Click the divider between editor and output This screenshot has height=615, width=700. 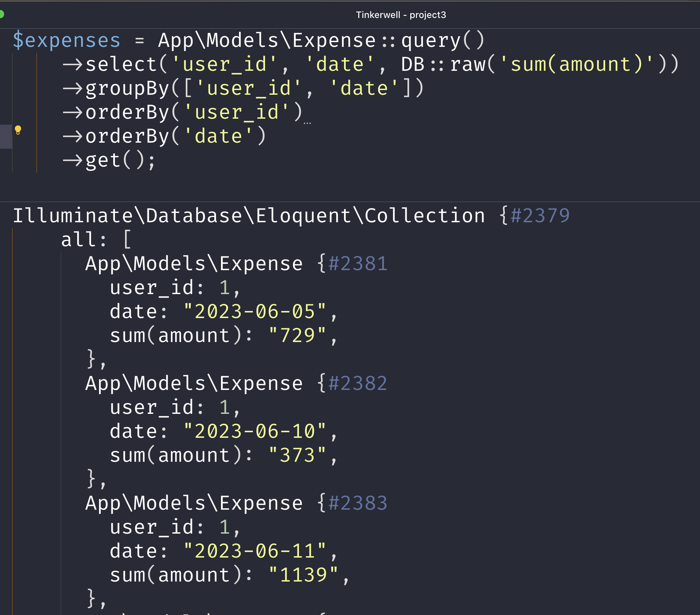click(x=350, y=201)
